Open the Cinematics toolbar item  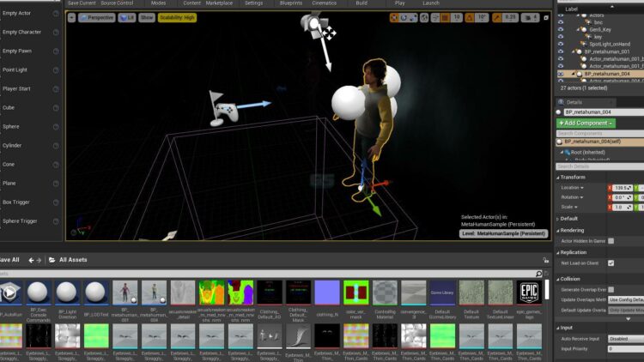(324, 3)
